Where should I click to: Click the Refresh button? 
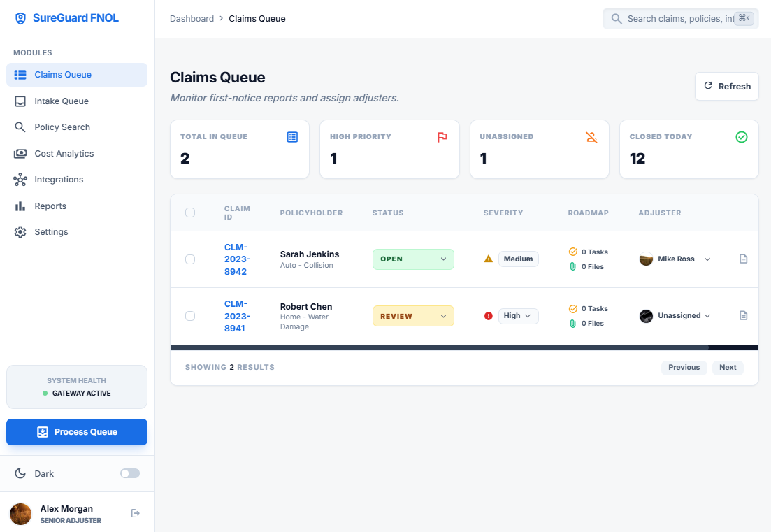click(x=726, y=87)
